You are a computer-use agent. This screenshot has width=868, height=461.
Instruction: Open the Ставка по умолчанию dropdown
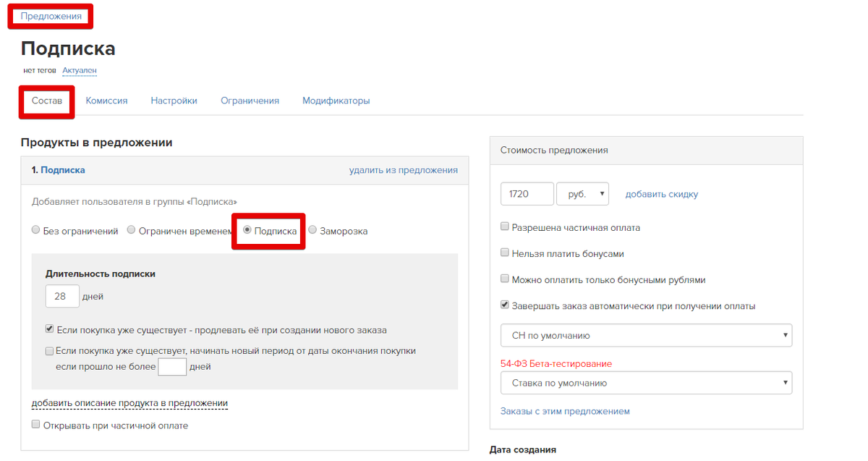tap(646, 383)
